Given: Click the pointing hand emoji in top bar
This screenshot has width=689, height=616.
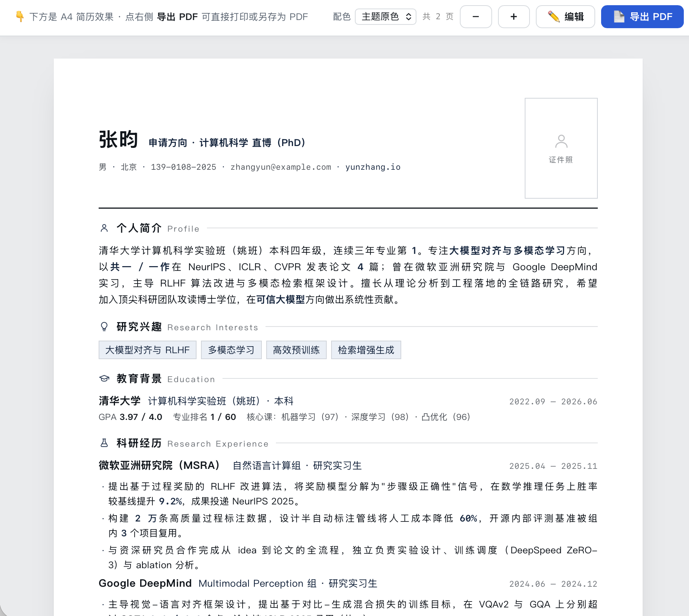Looking at the screenshot, I should coord(20,17).
